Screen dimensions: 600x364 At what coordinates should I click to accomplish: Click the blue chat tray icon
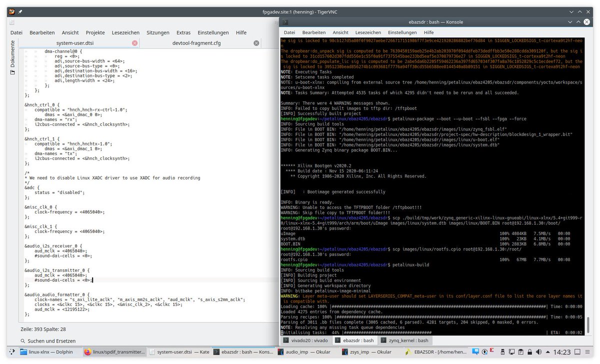click(476, 352)
